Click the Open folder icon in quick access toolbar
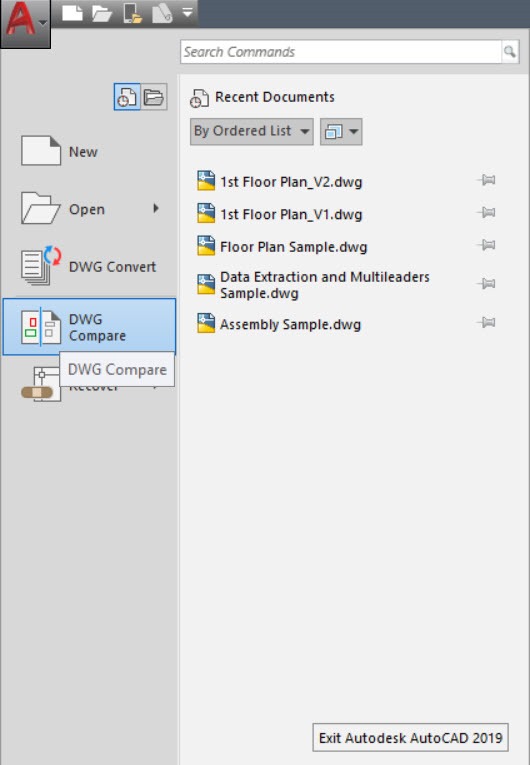The width and height of the screenshot is (530, 765). pyautogui.click(x=102, y=13)
